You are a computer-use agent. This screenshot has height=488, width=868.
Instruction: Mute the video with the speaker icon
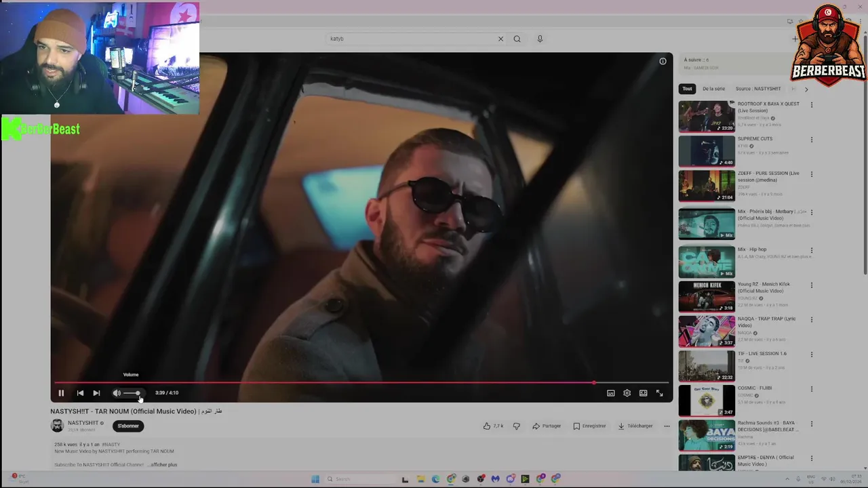coord(117,393)
